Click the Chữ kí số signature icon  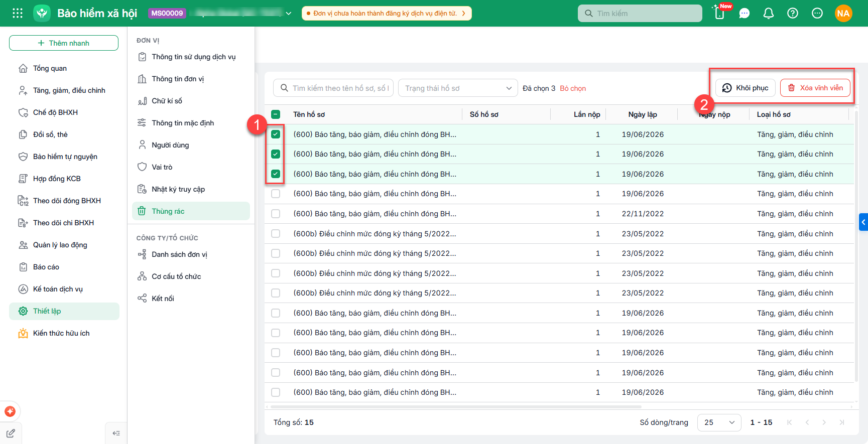tap(142, 101)
